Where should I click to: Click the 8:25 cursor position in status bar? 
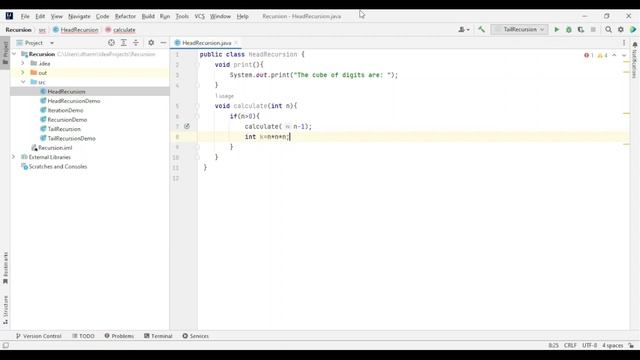coord(553,345)
